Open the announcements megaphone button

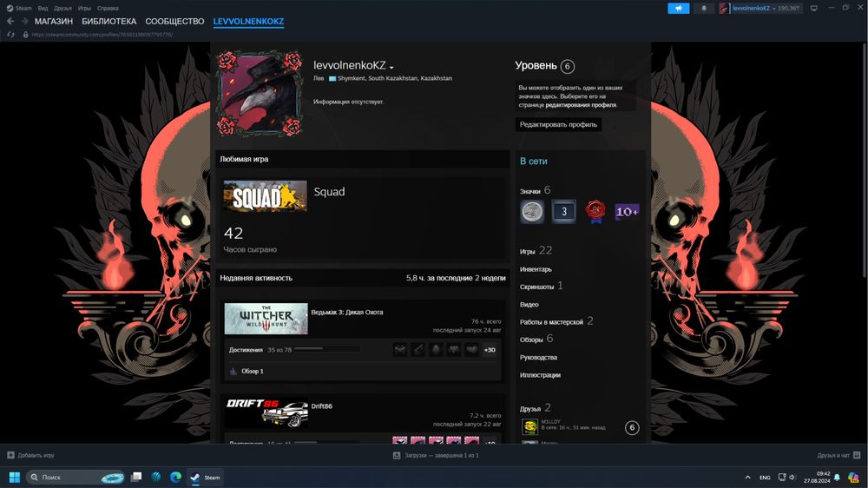(678, 9)
